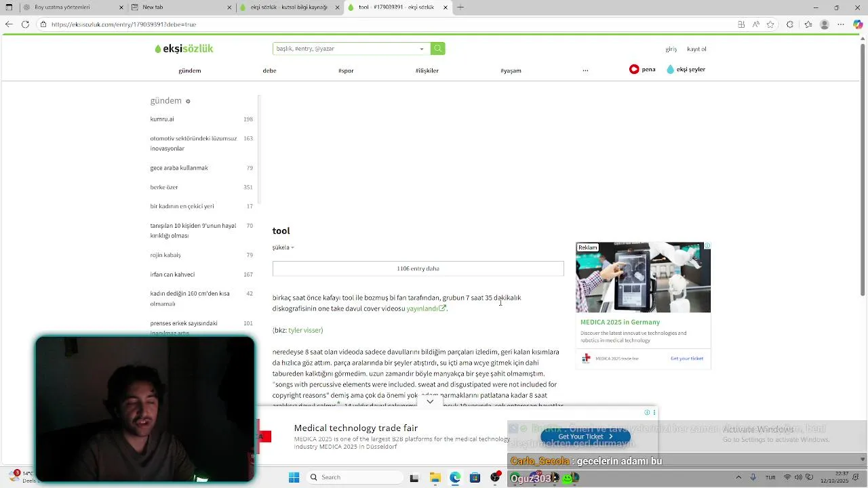Screen dimensions: 868x488
Task: Click the green search magnifier button
Action: (x=438, y=49)
